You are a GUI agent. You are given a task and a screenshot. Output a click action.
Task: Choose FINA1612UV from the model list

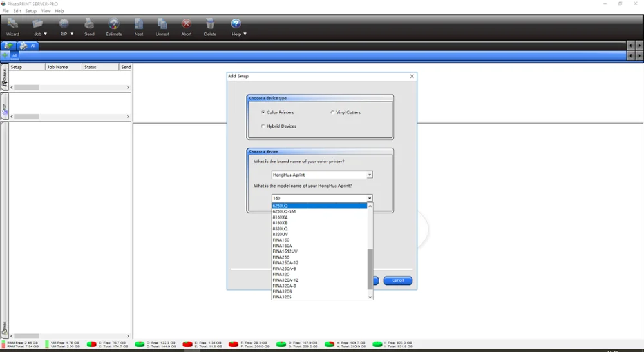(x=319, y=251)
